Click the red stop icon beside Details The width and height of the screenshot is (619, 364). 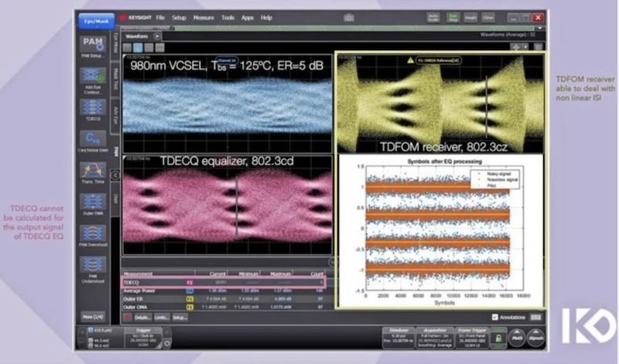(x=127, y=317)
